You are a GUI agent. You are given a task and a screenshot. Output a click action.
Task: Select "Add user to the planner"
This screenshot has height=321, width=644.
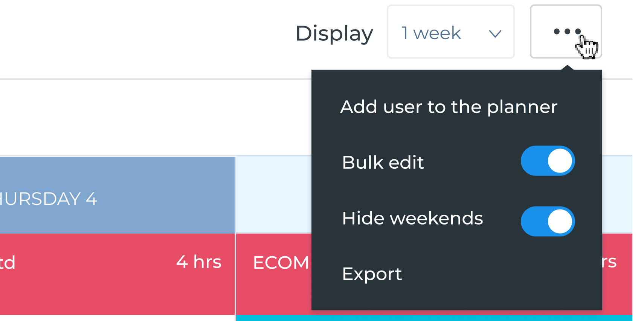tap(449, 107)
